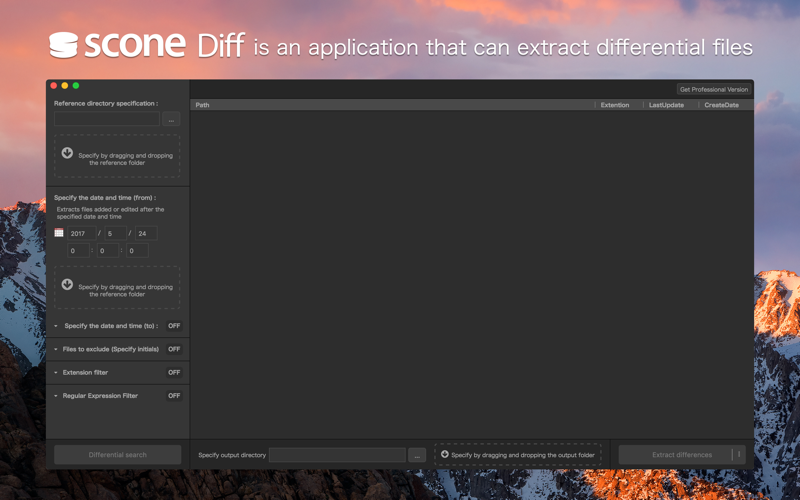
Task: Click 'Extracts files added or edited' description text
Action: point(110,213)
